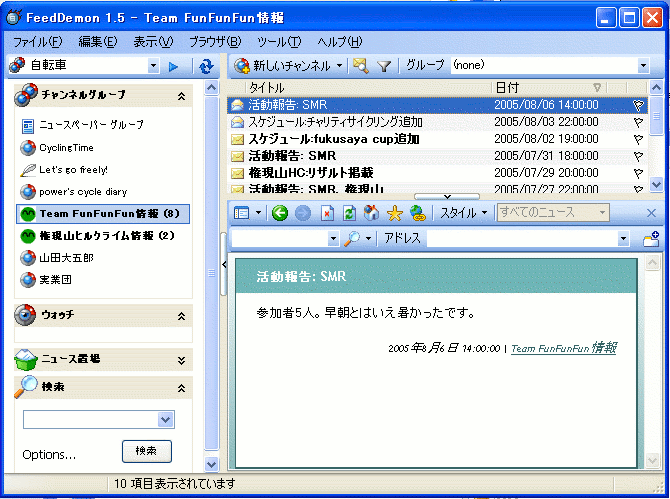Open the ツール menu
670x499 pixels.
pos(278,41)
